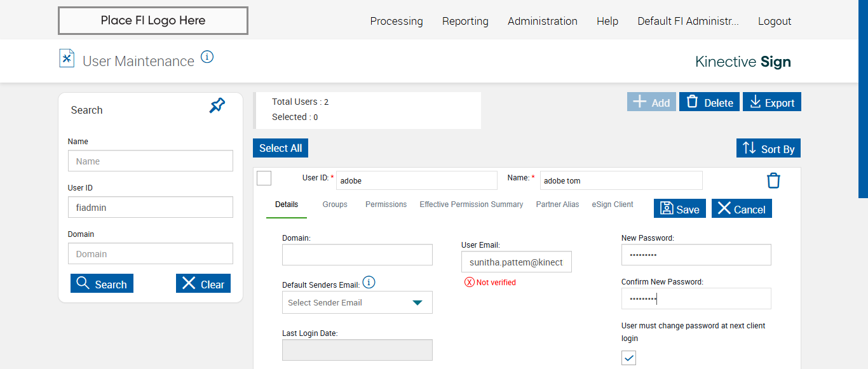
Task: Tick the checkbox next to User ID adobe
Action: click(x=264, y=178)
